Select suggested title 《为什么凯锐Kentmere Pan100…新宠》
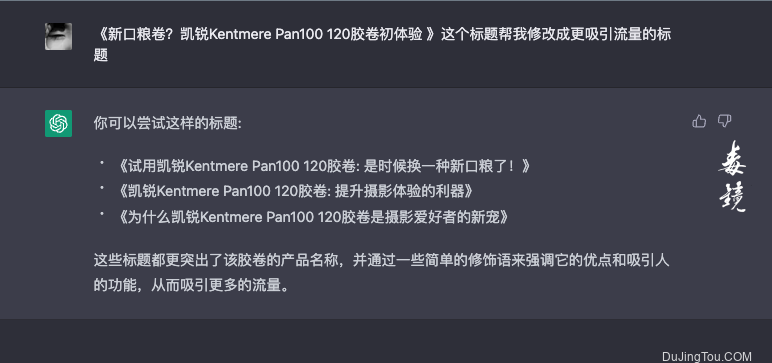This screenshot has width=772, height=363. click(x=312, y=218)
